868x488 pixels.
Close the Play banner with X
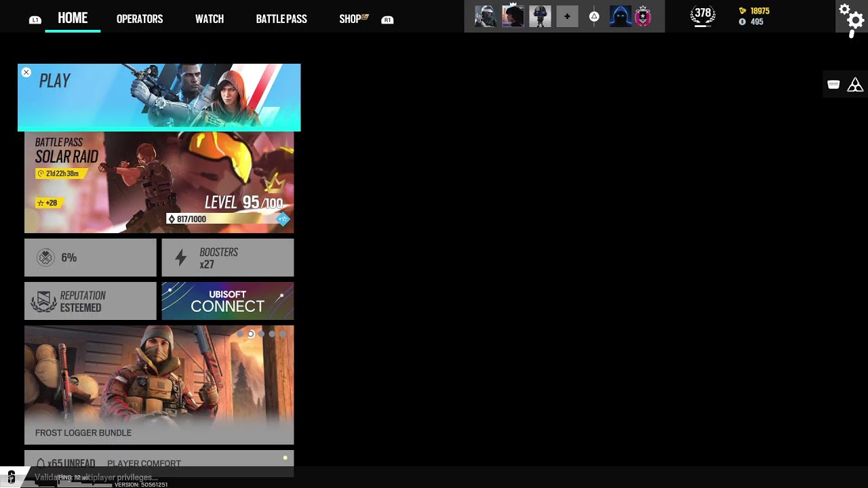(26, 73)
